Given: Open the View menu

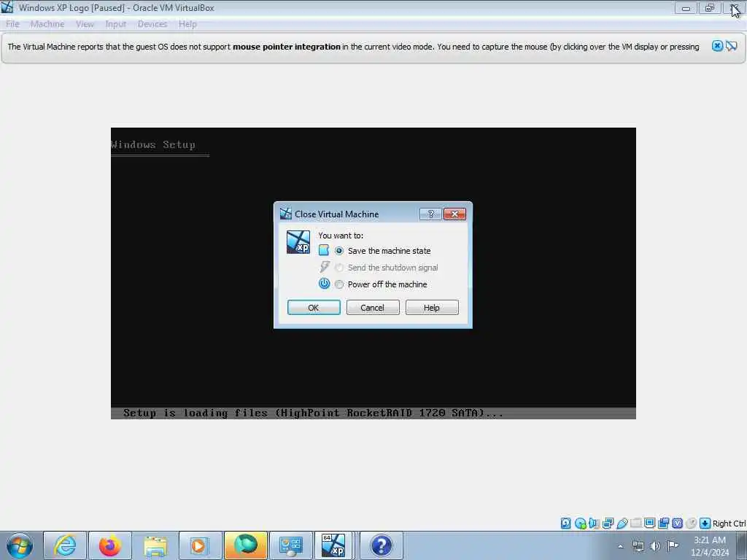Looking at the screenshot, I should [x=85, y=24].
